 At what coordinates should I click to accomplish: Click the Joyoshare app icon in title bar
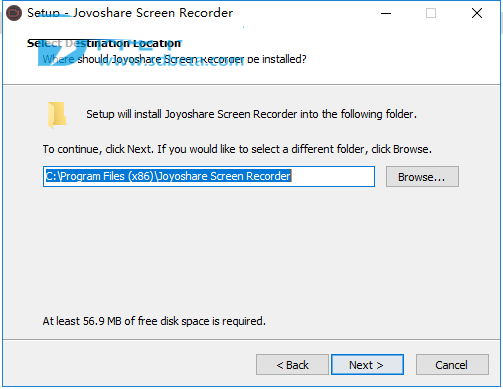[14, 13]
